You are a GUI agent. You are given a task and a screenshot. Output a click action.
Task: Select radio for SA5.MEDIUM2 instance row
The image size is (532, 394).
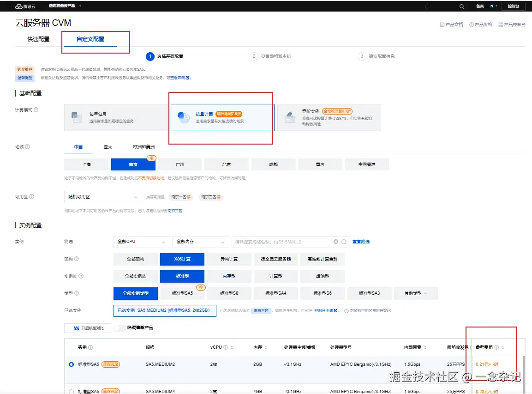click(71, 364)
